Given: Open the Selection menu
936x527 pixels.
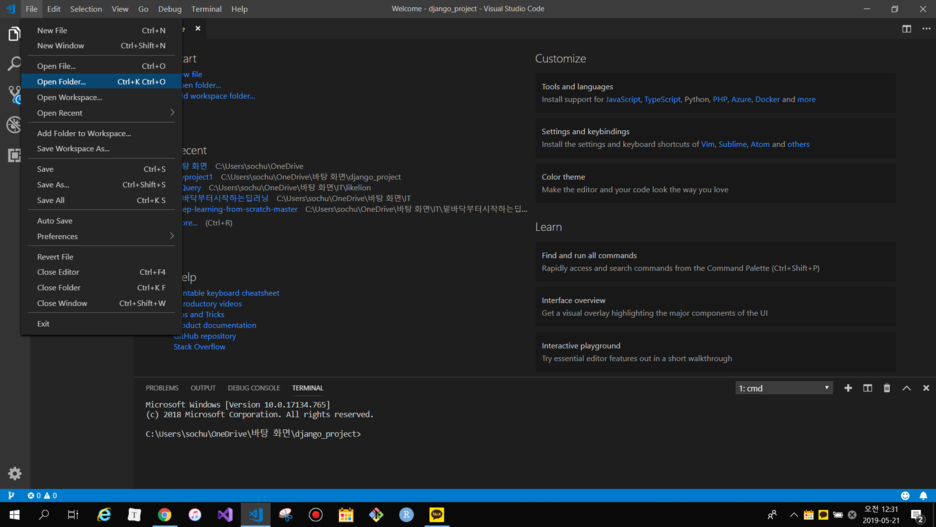Looking at the screenshot, I should click(86, 9).
